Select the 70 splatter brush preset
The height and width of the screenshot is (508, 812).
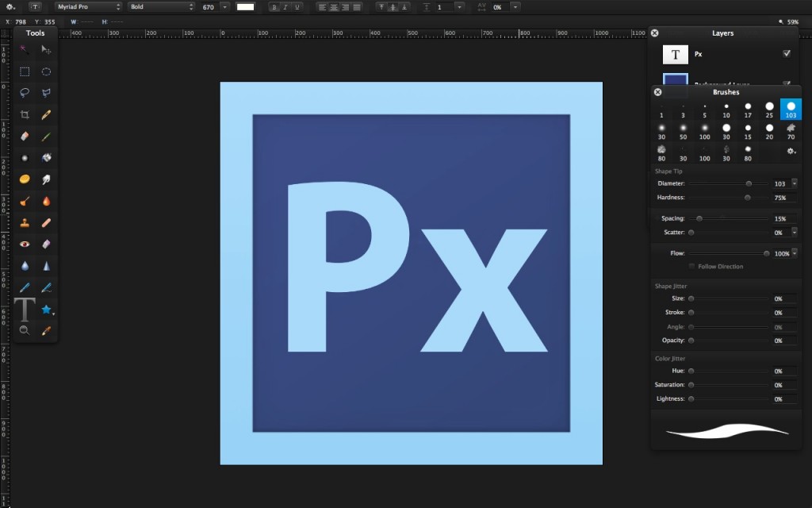[x=791, y=131]
